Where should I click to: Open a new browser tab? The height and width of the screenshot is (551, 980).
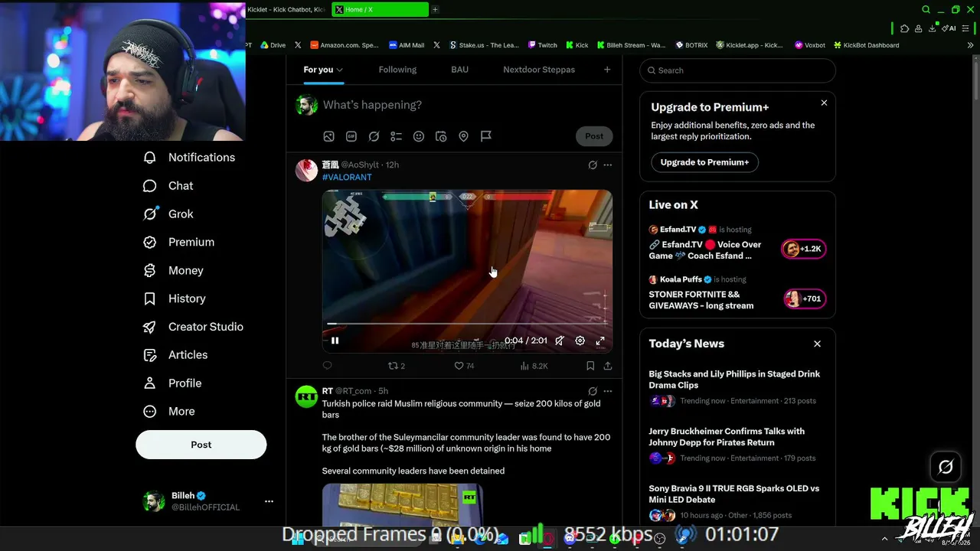tap(436, 9)
